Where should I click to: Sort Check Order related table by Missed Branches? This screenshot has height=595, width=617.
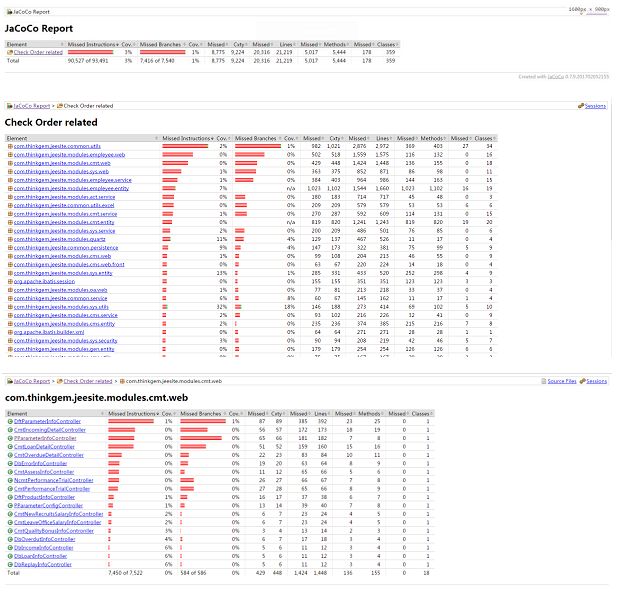point(258,138)
